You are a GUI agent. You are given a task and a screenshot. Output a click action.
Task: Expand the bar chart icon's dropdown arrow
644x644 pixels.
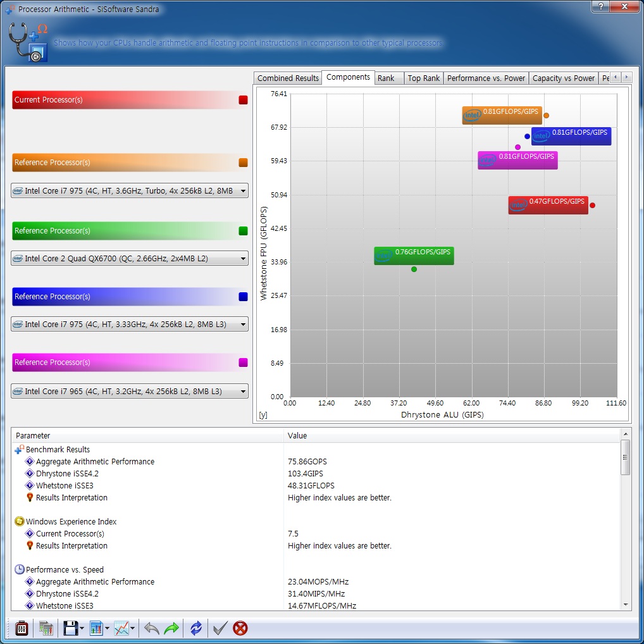point(107,628)
